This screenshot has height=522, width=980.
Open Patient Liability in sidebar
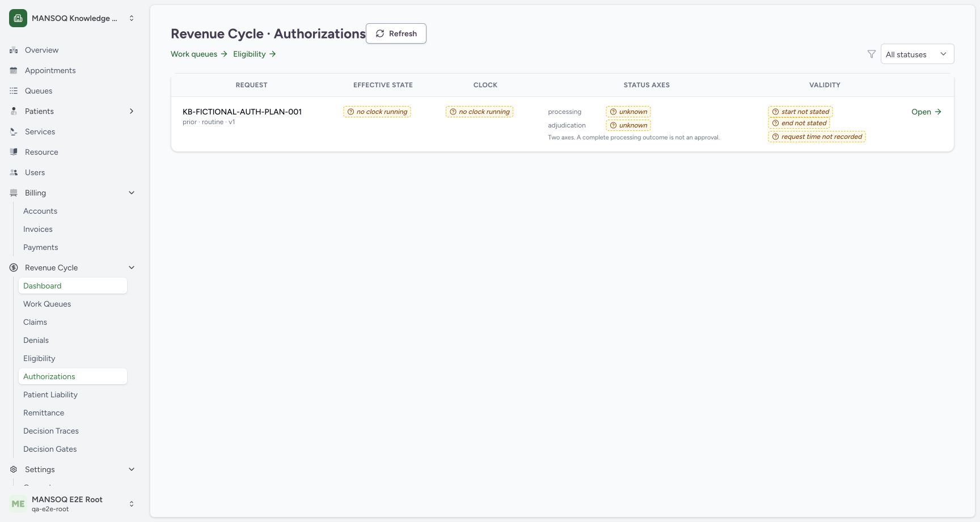click(x=50, y=394)
